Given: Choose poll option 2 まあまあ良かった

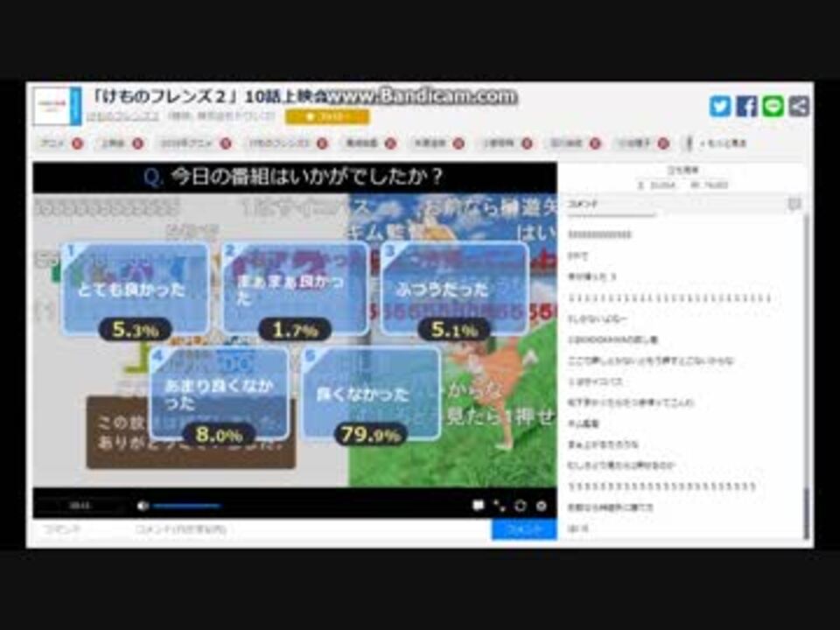Looking at the screenshot, I should pos(295,288).
